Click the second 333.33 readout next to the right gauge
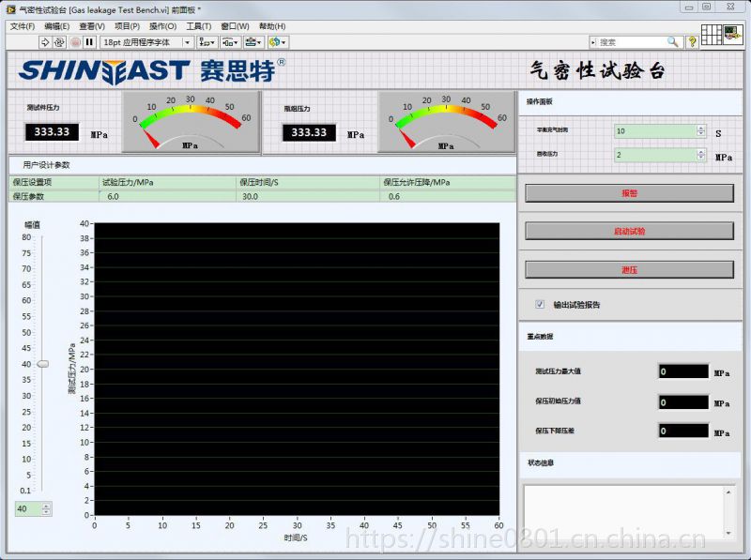The height and width of the screenshot is (560, 751). click(x=309, y=132)
